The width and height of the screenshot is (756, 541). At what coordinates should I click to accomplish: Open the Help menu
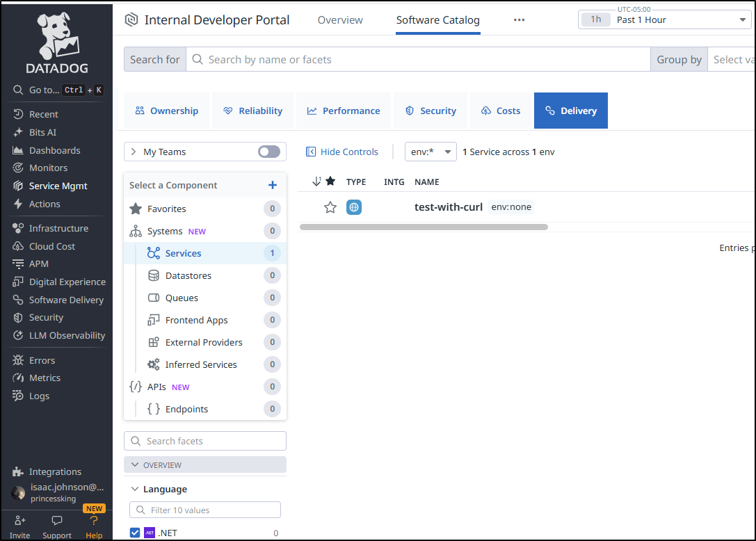[94, 526]
